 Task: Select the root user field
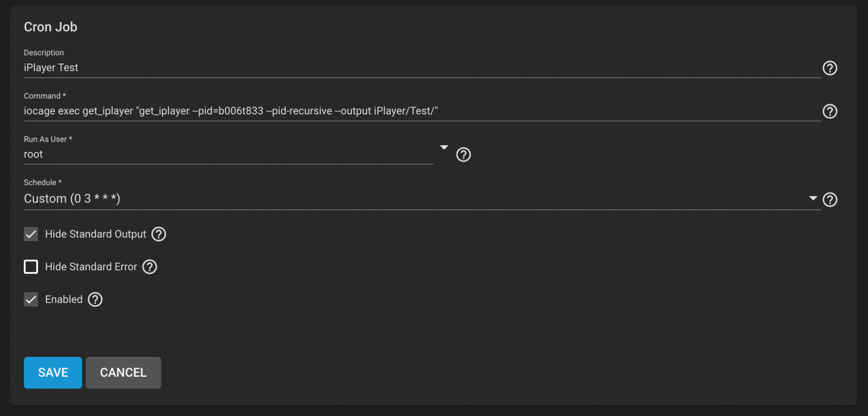pos(228,155)
